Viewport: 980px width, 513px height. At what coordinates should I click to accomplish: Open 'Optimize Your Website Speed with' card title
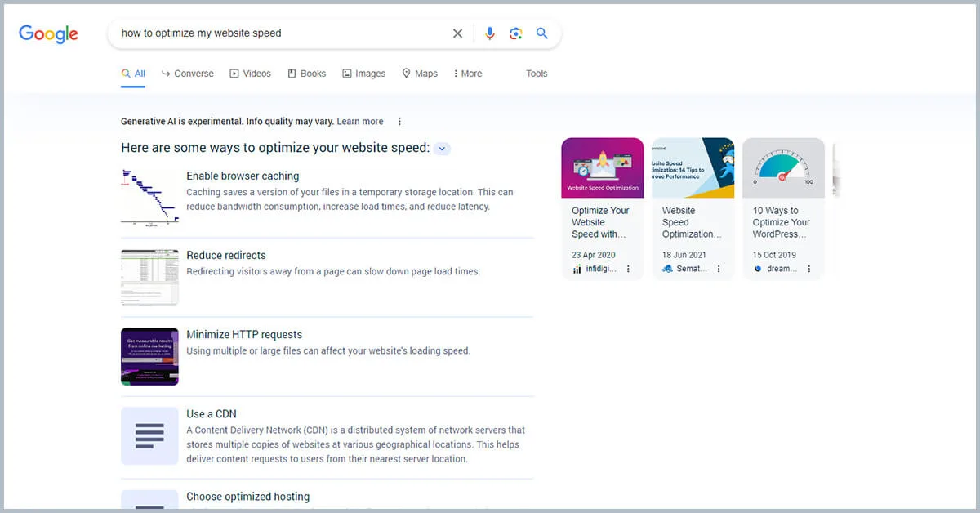pos(600,222)
